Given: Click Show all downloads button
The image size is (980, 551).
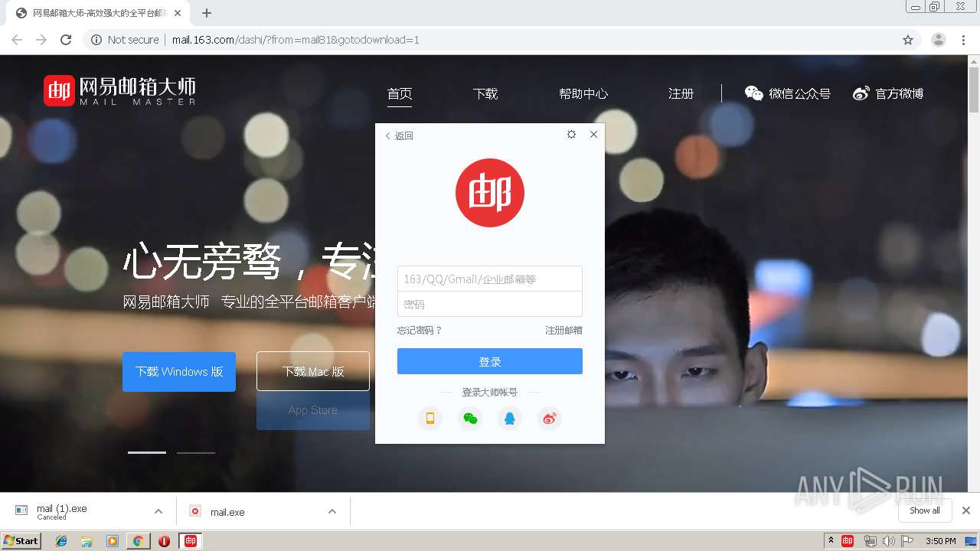Looking at the screenshot, I should (x=925, y=510).
